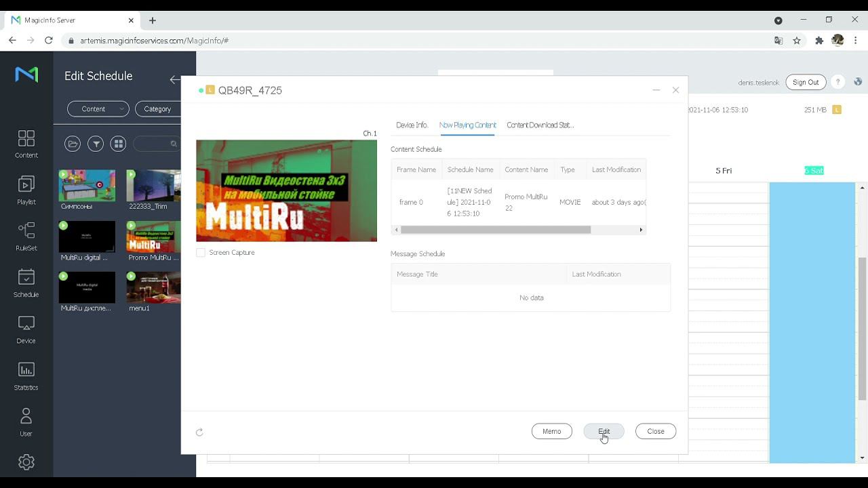Click the Content Schedule horizontal scrollbar
Image resolution: width=868 pixels, height=488 pixels.
[496, 230]
